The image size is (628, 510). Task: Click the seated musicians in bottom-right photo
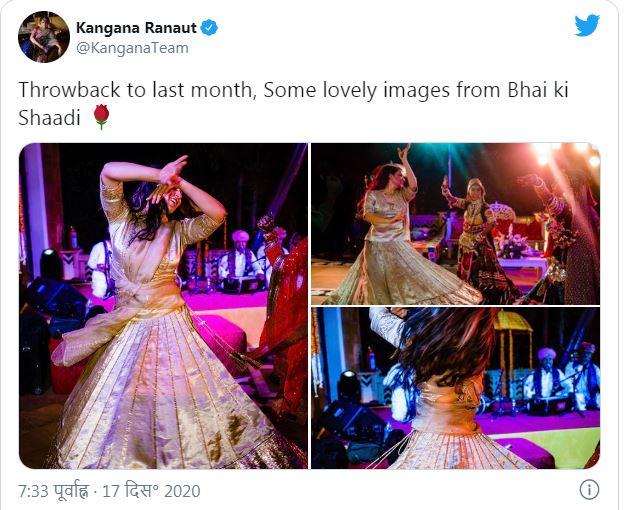[x=565, y=379]
